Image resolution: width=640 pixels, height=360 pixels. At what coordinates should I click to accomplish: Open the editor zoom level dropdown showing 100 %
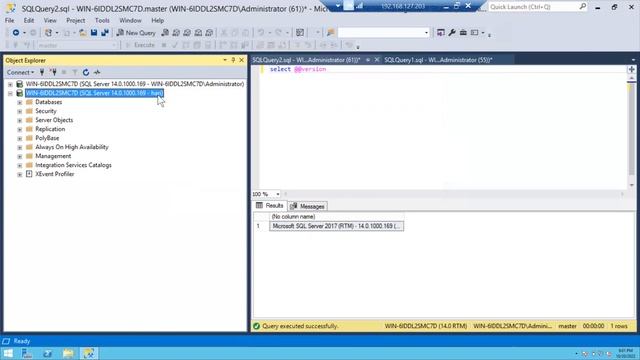[x=278, y=194]
